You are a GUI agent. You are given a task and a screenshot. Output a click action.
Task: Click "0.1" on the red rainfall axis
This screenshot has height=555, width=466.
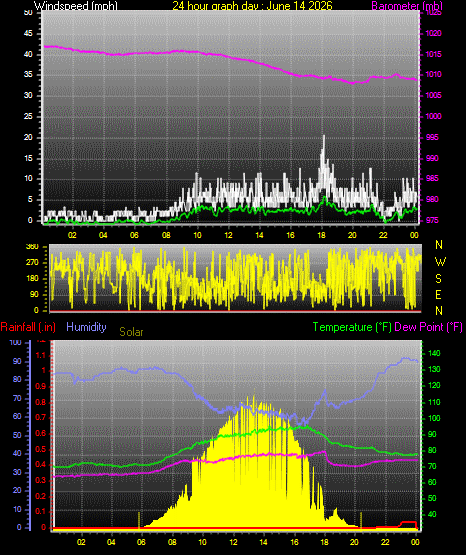[x=41, y=511]
